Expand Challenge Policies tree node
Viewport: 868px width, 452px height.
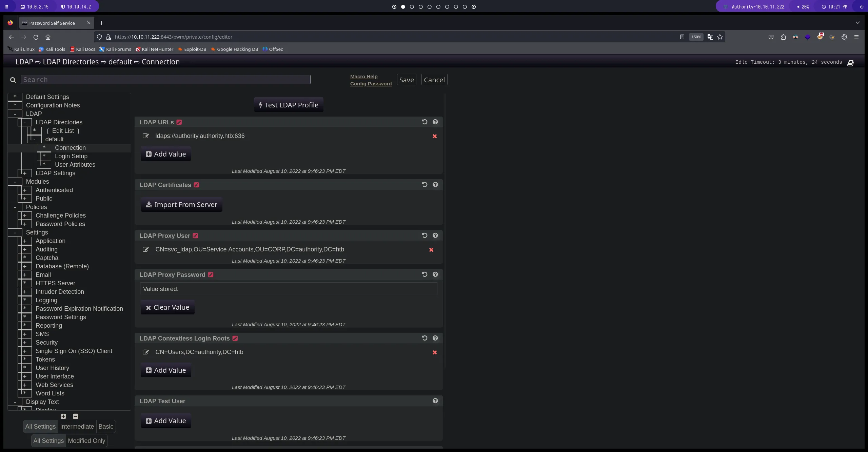click(25, 215)
